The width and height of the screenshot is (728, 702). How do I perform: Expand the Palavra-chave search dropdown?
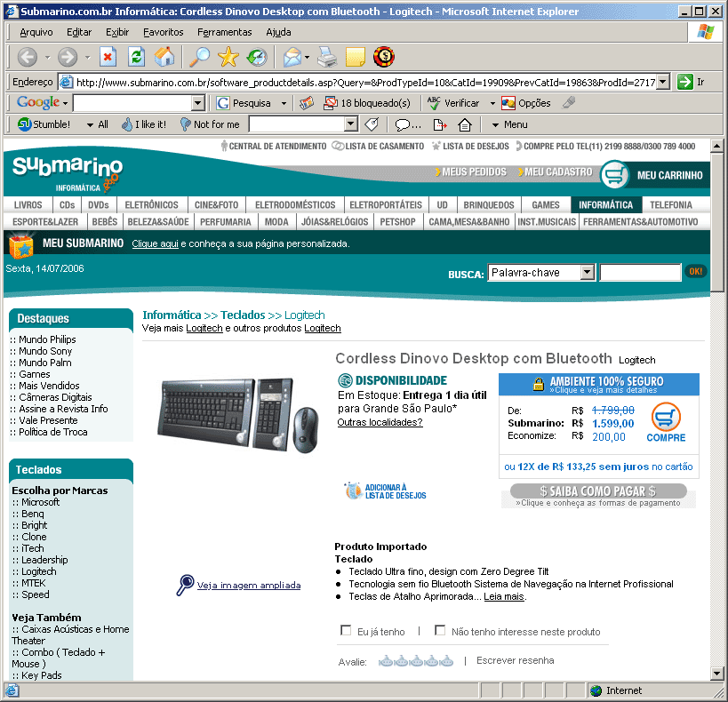coord(587,273)
